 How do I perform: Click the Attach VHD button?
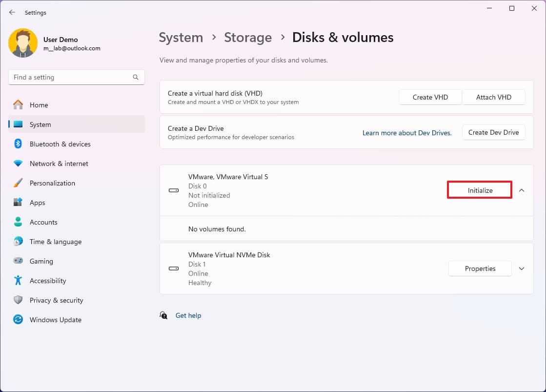pyautogui.click(x=494, y=97)
